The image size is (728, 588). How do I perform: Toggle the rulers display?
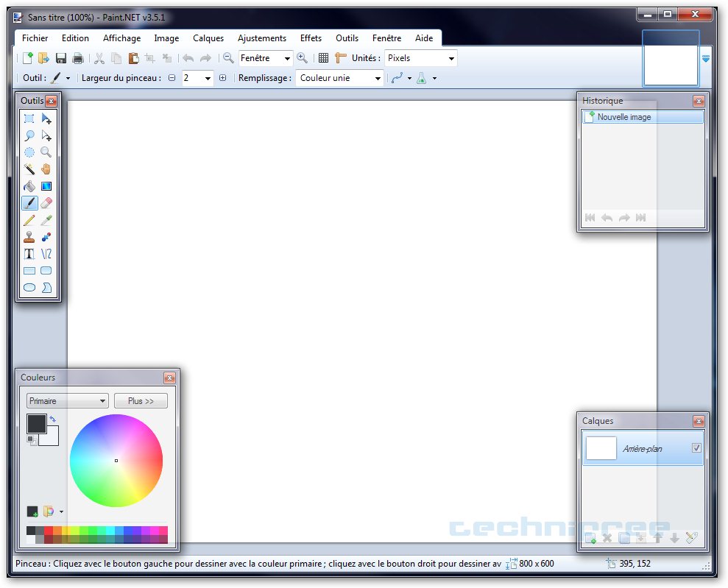click(x=340, y=58)
